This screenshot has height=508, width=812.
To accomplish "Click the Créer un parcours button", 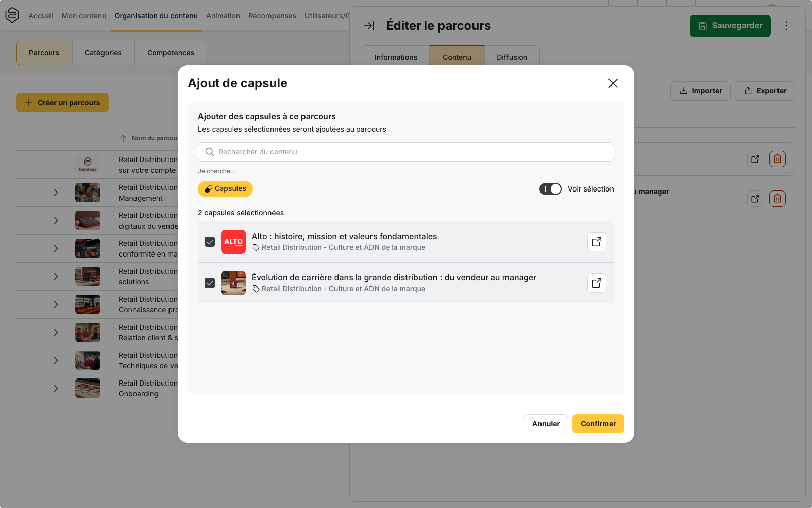I will click(x=62, y=103).
